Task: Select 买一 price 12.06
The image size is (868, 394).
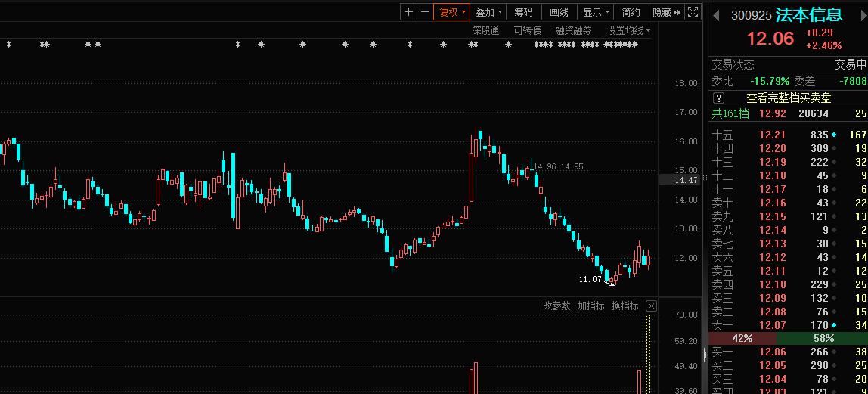Action: 772,352
